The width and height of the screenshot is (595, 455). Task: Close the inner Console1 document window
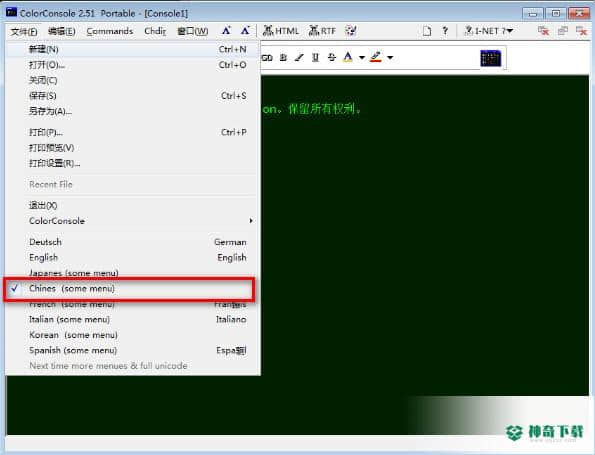581,31
